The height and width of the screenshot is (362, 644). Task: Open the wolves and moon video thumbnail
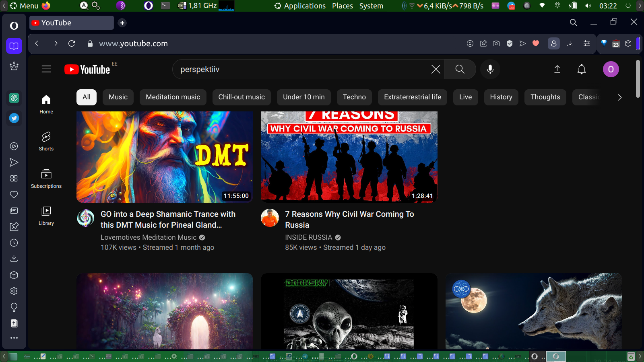[534, 311]
